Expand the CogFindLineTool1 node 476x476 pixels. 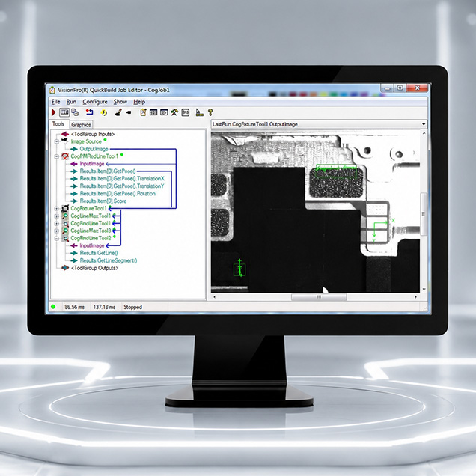point(56,224)
